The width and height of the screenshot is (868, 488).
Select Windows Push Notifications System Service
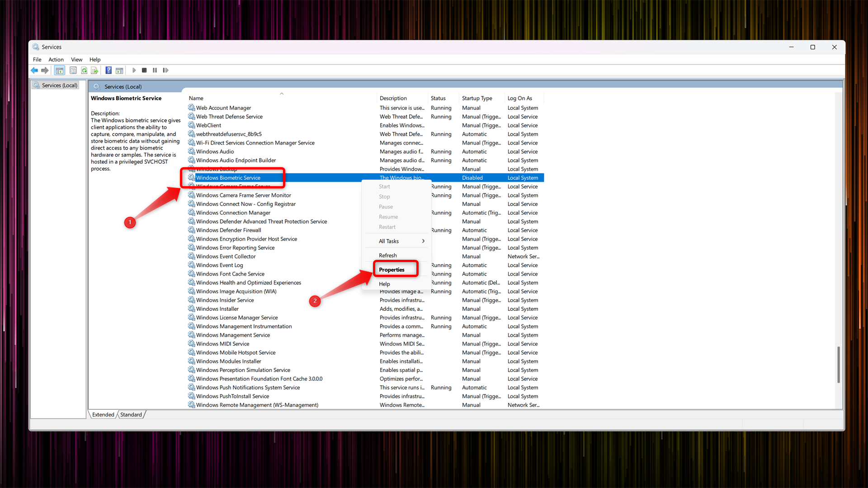[248, 387]
